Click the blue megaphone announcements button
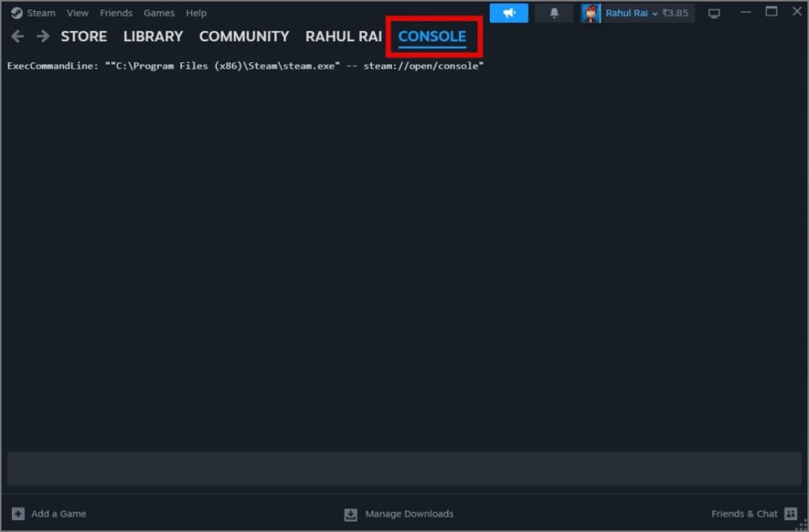Image resolution: width=809 pixels, height=532 pixels. point(509,13)
